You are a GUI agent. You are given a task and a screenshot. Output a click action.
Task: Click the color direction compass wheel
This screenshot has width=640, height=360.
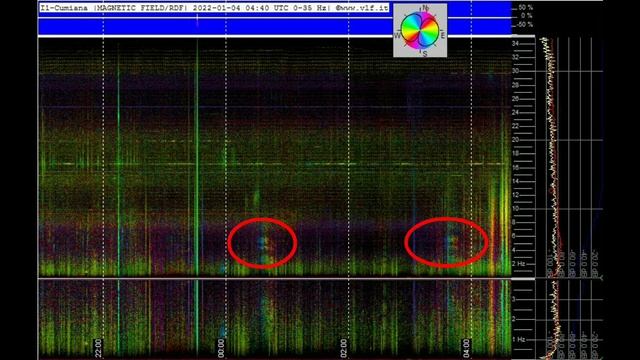420,30
